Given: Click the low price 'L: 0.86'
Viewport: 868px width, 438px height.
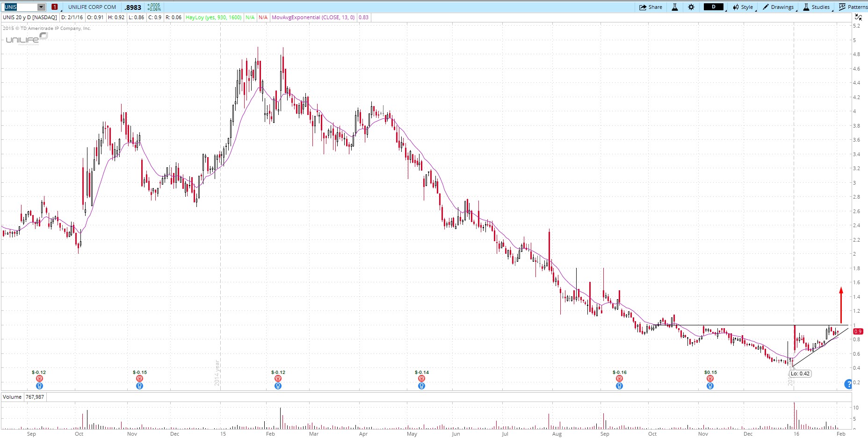Looking at the screenshot, I should click(x=136, y=17).
